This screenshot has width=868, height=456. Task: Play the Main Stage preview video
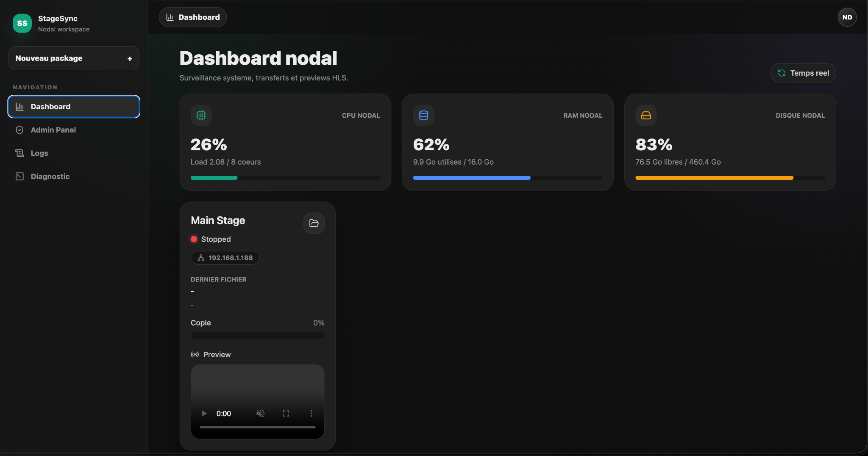[x=204, y=413]
